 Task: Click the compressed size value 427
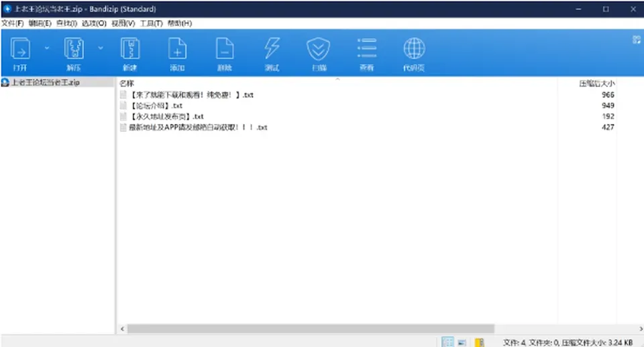coord(608,127)
